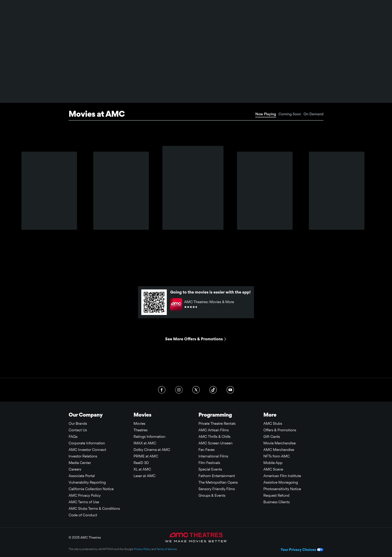Viewport: 392px width, 557px height.
Task: Click the center enlarged movie poster
Action: click(x=193, y=188)
